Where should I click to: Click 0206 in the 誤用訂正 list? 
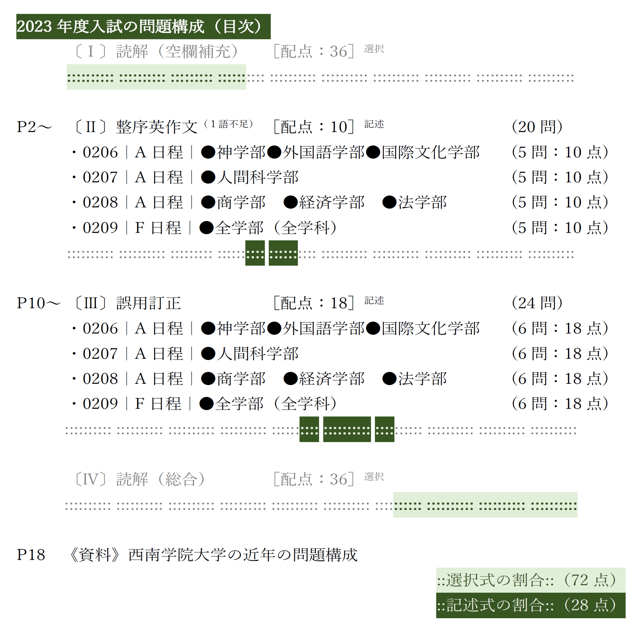point(100,328)
